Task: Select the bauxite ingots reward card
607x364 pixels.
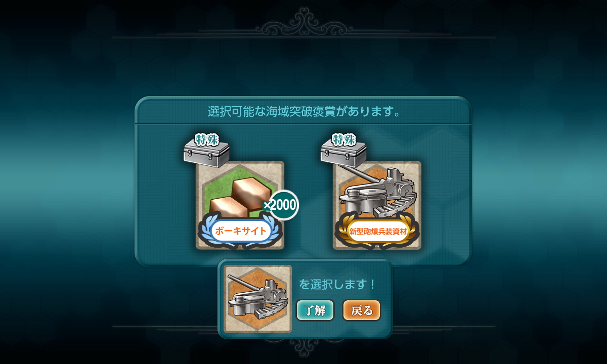Action: [x=240, y=205]
